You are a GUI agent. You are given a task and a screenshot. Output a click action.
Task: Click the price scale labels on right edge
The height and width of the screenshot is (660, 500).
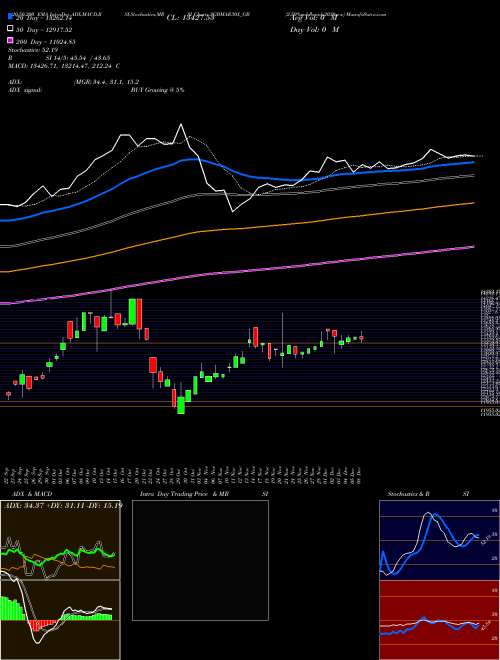(x=490, y=353)
